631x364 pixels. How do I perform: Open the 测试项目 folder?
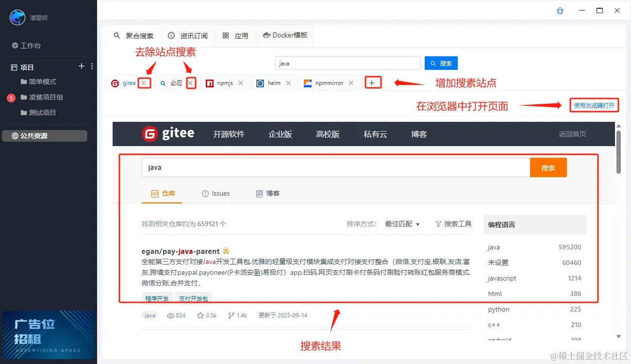coord(38,113)
